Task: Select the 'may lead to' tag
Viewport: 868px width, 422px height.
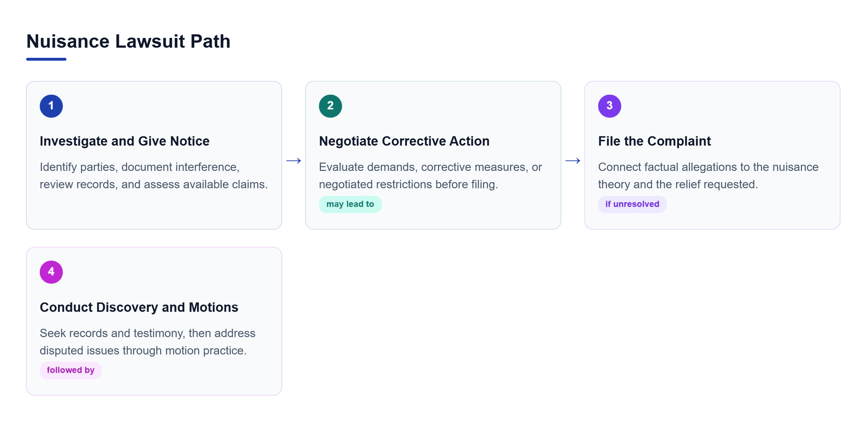Action: tap(350, 204)
